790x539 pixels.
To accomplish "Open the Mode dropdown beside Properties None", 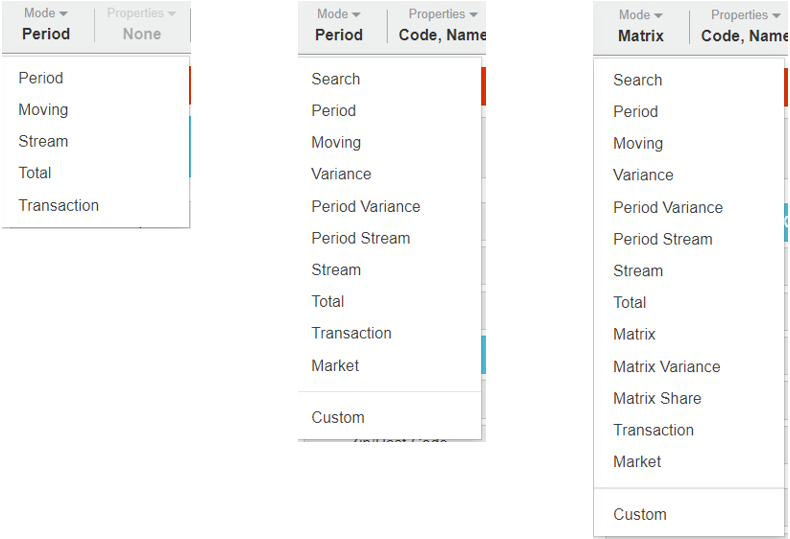I will point(46,25).
